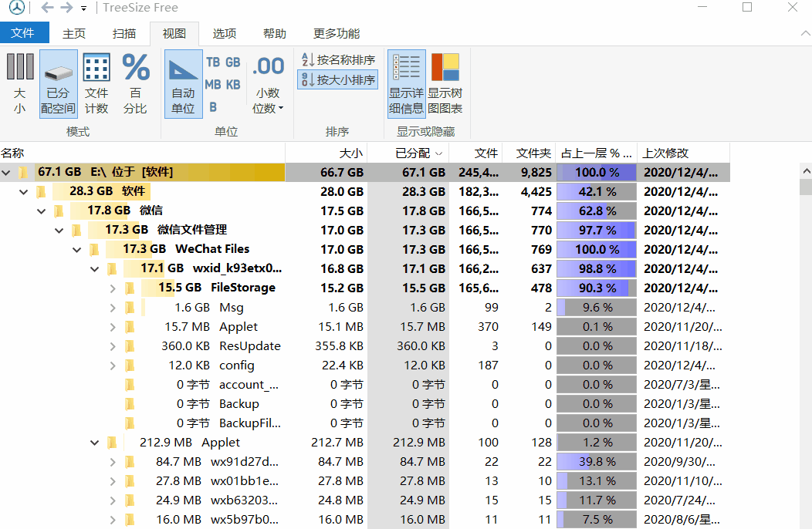
Task: Sort by the 大小 column header
Action: coord(326,153)
